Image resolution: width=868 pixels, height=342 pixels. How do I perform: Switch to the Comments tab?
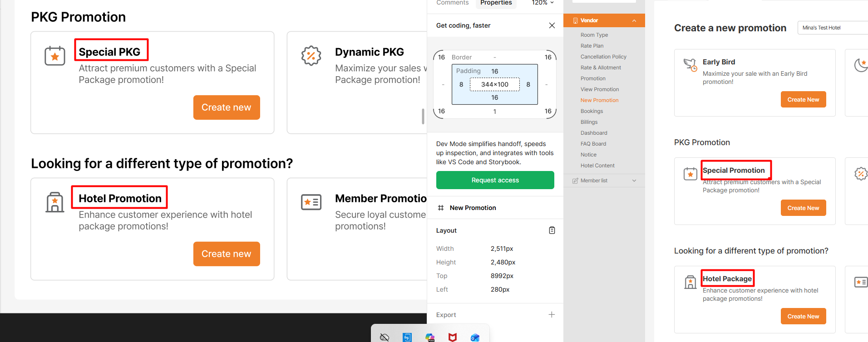(452, 3)
